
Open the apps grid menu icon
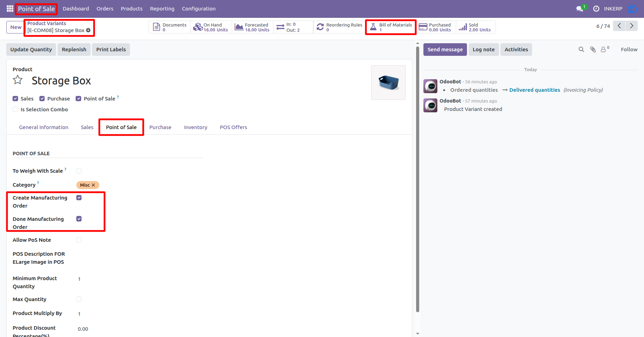pos(10,9)
